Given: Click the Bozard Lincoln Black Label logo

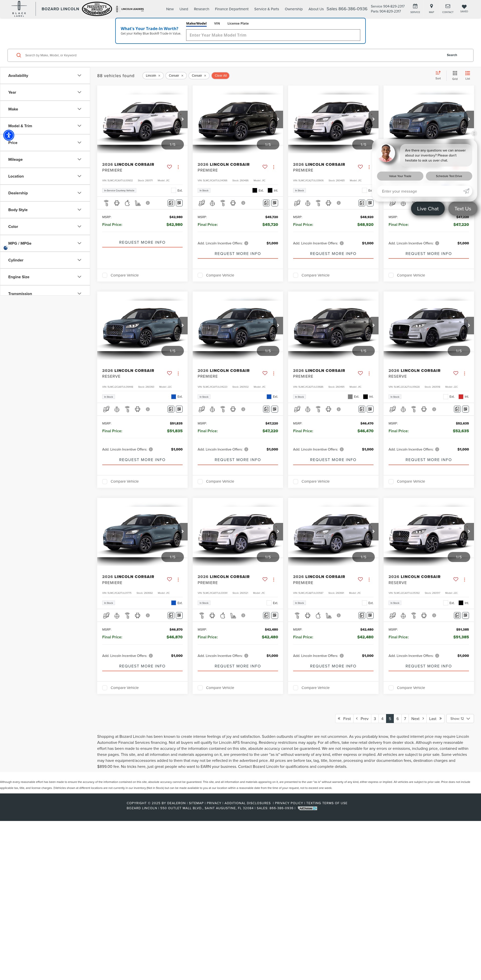Looking at the screenshot, I should coord(19,9).
